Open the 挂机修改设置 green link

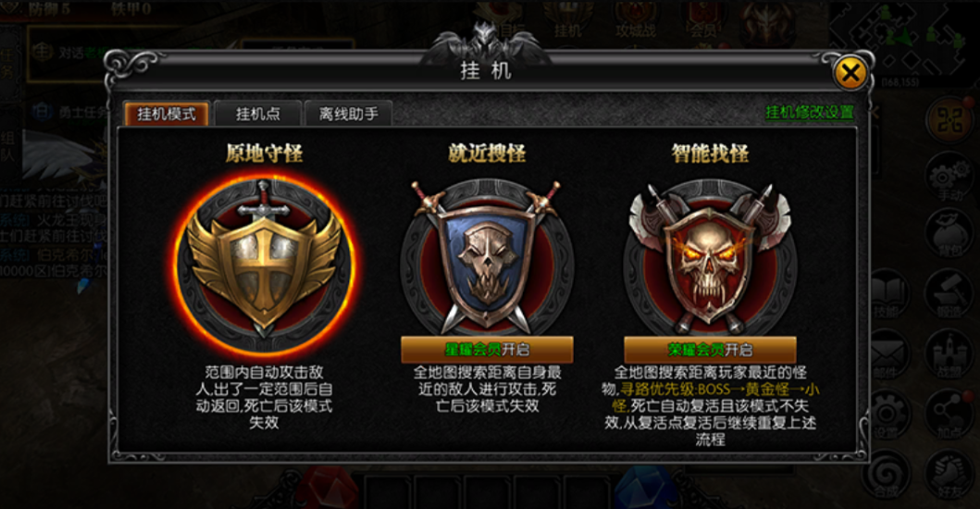click(x=810, y=112)
